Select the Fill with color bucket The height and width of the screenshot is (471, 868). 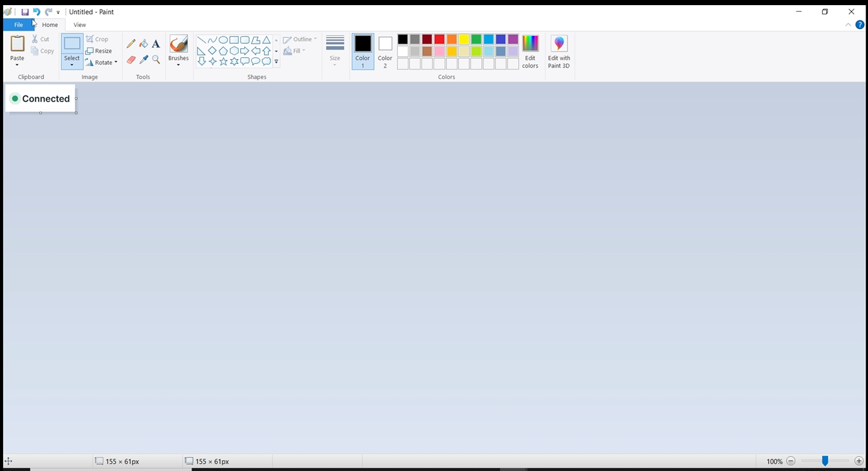tap(143, 44)
